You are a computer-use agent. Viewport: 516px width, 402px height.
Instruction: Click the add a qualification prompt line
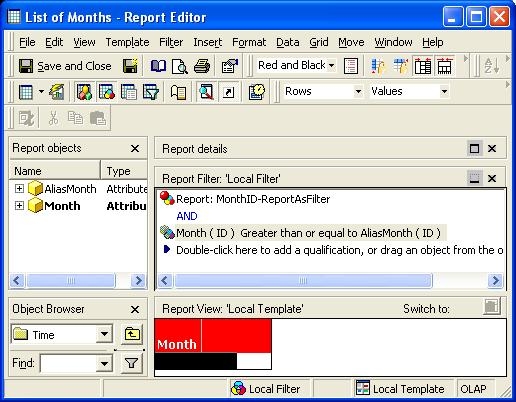click(333, 250)
